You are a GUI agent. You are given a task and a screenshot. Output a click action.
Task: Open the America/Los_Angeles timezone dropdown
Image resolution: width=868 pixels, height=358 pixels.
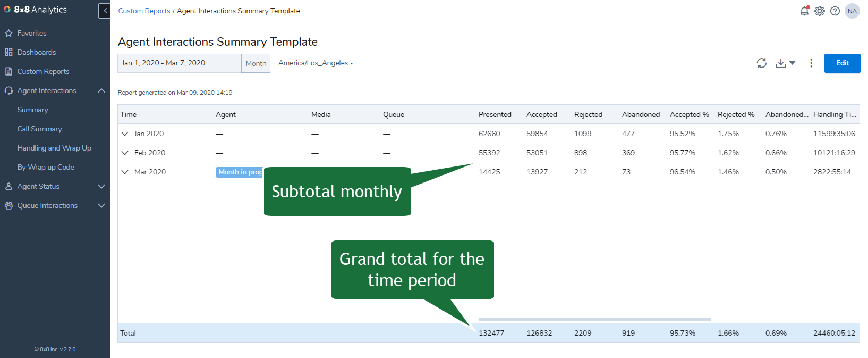coord(316,63)
